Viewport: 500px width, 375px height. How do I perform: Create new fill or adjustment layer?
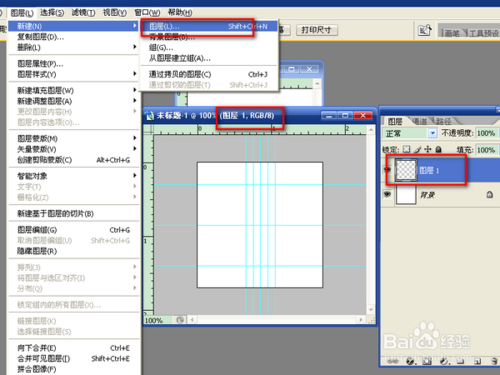[x=444, y=361]
